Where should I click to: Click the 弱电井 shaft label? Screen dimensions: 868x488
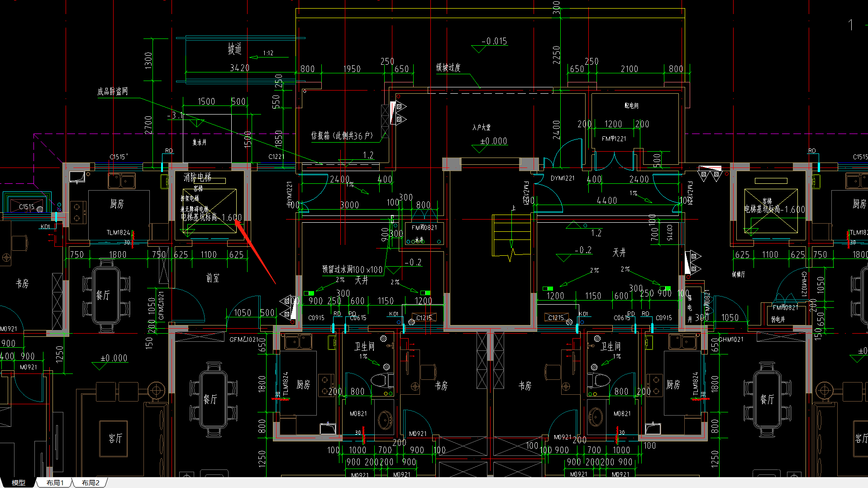tap(778, 319)
